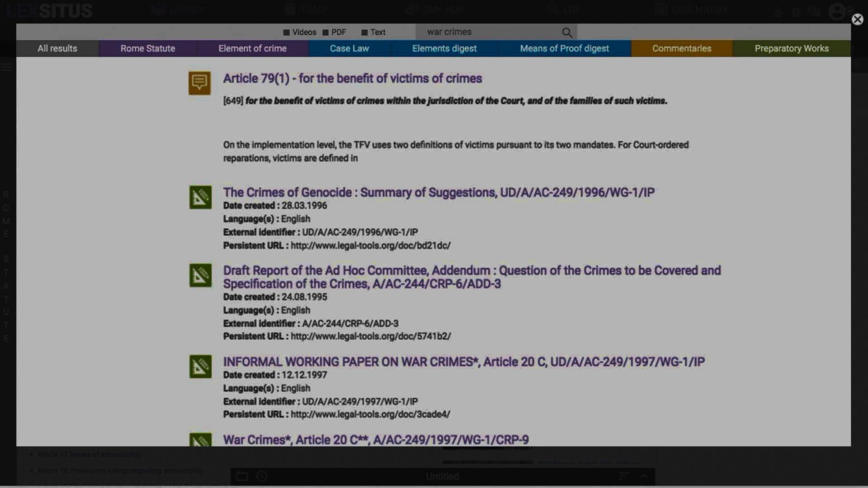The width and height of the screenshot is (868, 488).
Task: Expand the Untitled bottom panel chevron
Action: [644, 476]
